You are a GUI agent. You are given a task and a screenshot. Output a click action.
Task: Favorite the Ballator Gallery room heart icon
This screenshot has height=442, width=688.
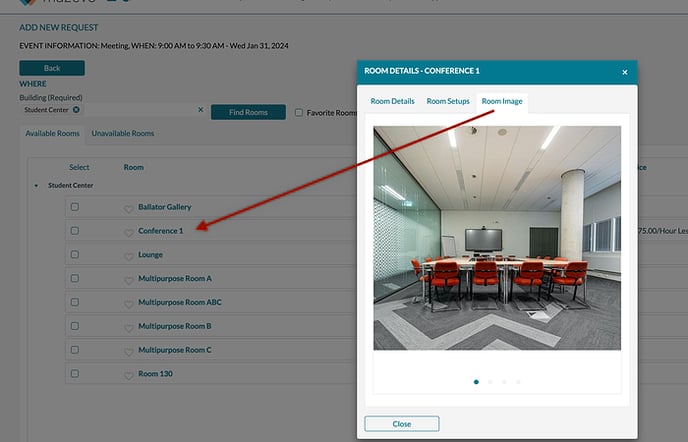[129, 209]
